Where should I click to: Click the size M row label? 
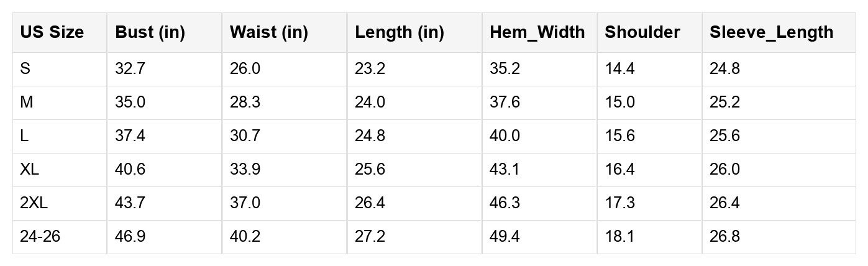27,103
